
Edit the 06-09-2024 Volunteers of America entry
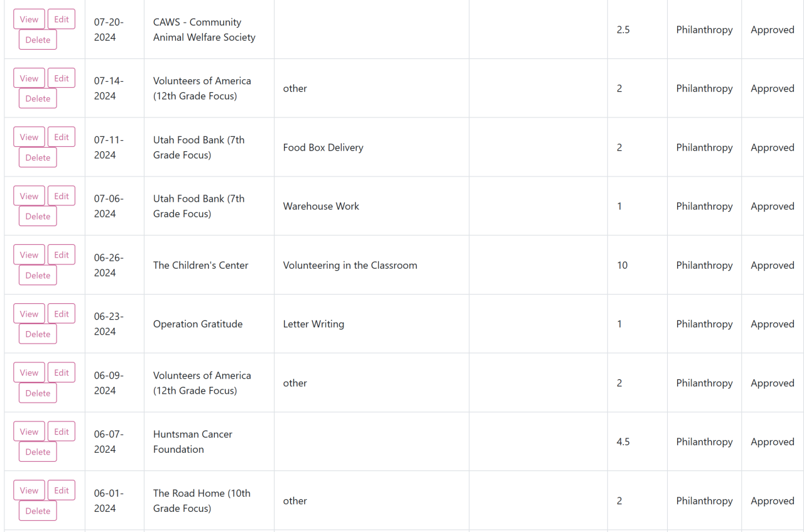[62, 373]
